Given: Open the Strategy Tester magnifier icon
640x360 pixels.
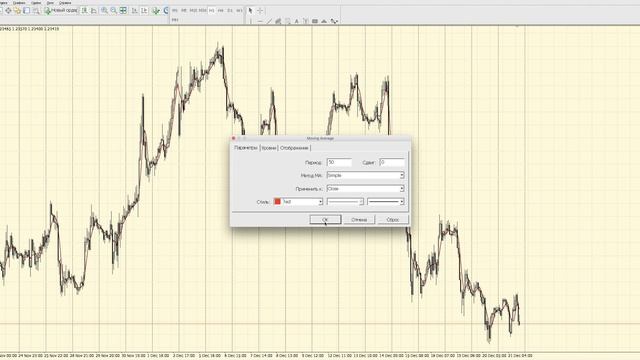Looking at the screenshot, I should pos(36,10).
